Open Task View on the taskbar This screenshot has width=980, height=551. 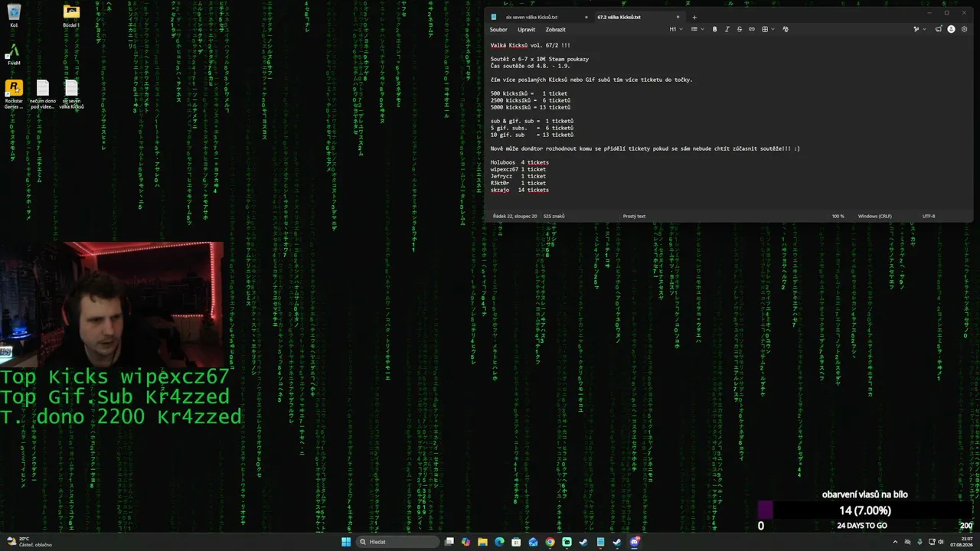449,542
